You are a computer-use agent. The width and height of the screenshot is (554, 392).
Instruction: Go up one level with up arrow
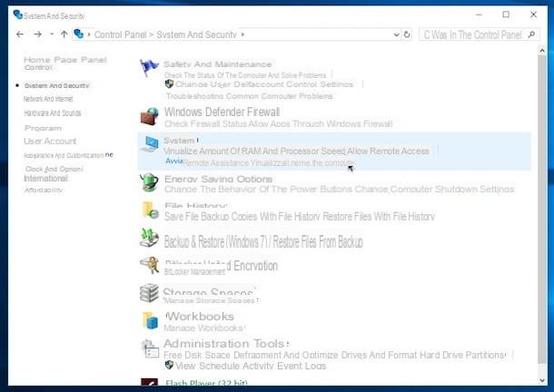(64, 34)
